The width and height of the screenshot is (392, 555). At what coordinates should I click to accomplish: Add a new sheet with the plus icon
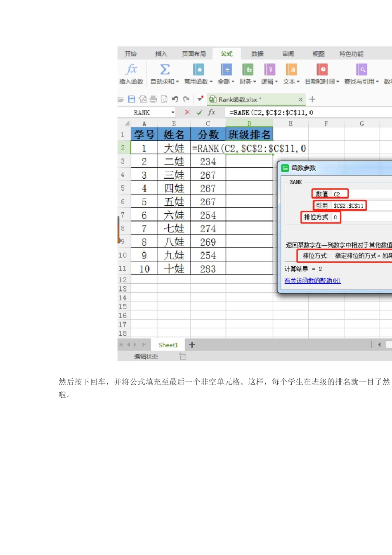(192, 344)
